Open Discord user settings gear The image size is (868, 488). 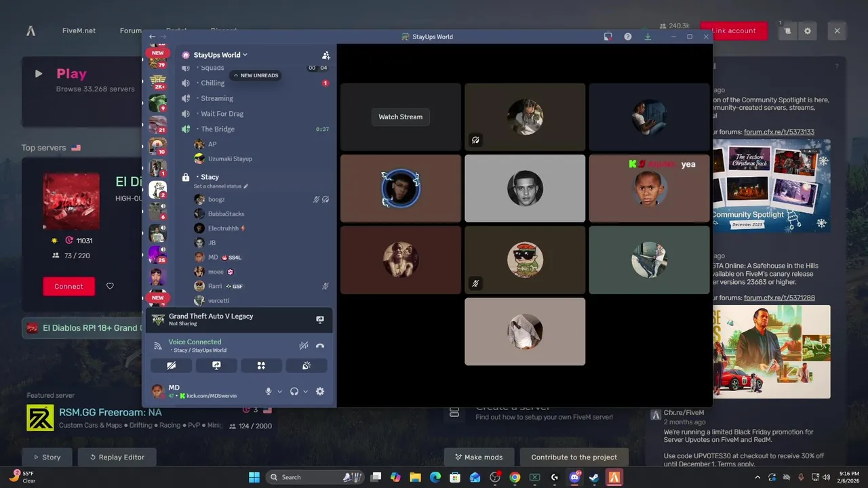pyautogui.click(x=320, y=391)
